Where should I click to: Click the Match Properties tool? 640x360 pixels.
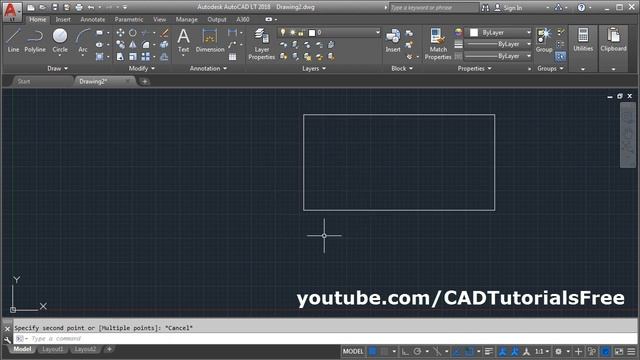438,44
